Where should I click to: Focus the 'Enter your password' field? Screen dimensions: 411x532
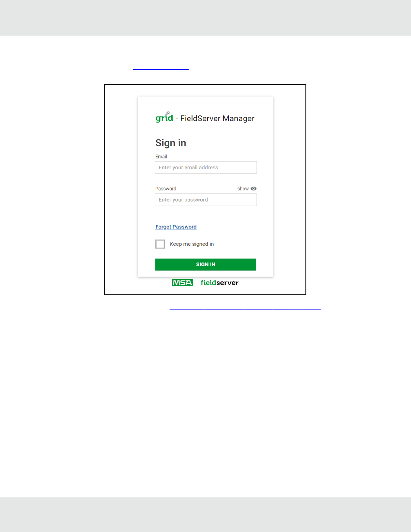(206, 200)
